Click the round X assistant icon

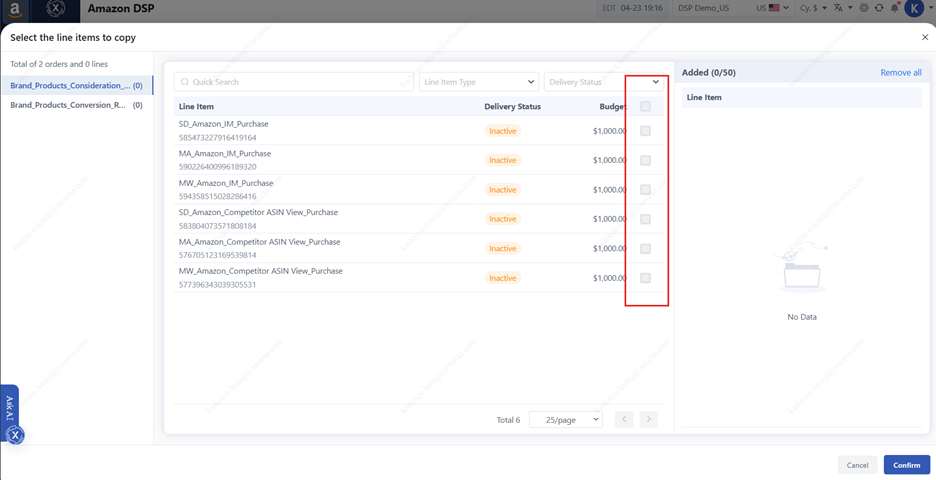click(x=16, y=435)
